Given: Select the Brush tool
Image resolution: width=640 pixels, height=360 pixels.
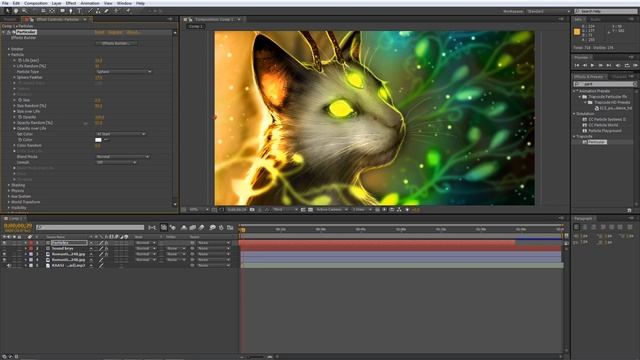Looking at the screenshot, I should (91, 11).
